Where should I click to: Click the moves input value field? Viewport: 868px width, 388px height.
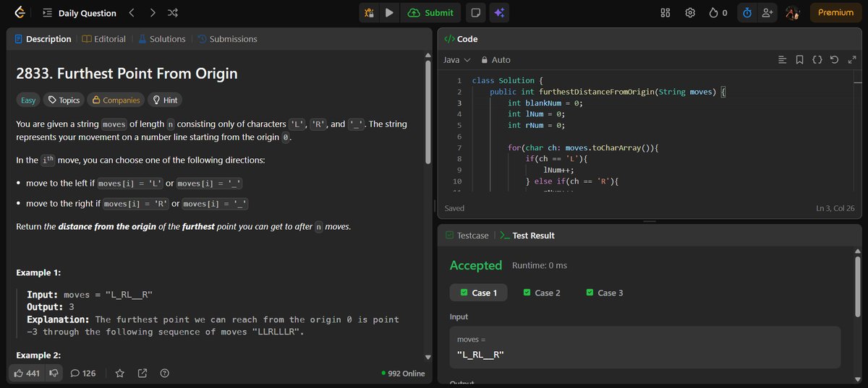(x=645, y=348)
